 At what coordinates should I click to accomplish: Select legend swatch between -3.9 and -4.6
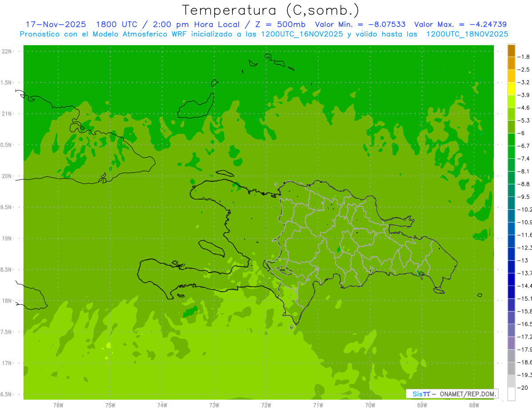click(x=511, y=102)
